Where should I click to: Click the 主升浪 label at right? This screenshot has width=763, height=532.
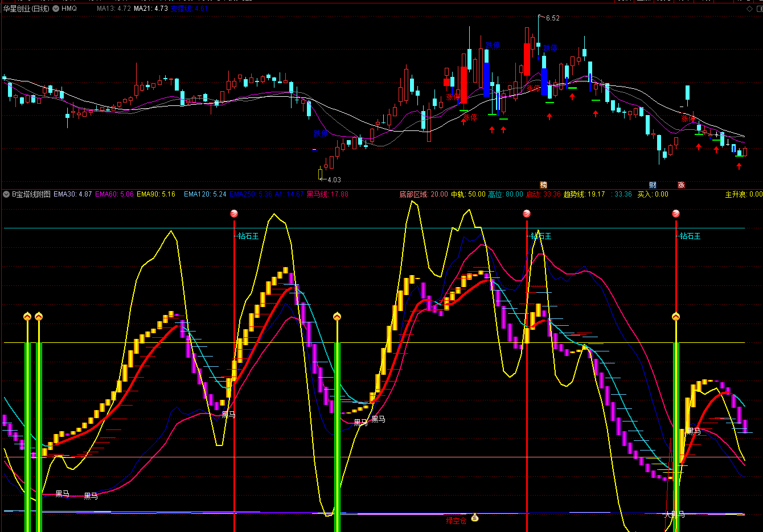pos(743,194)
